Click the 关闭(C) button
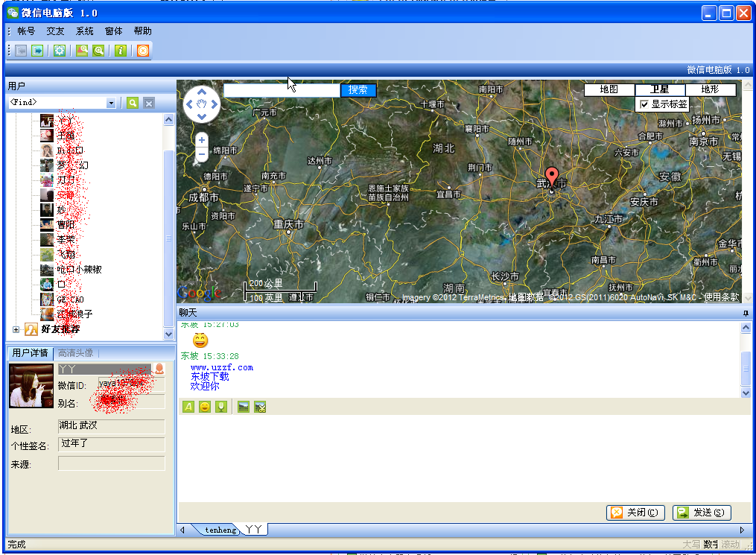Viewport: 756px width, 555px height. (635, 513)
